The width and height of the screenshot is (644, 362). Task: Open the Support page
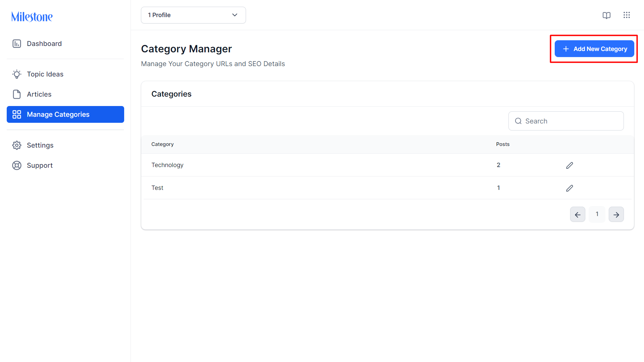coord(65,165)
